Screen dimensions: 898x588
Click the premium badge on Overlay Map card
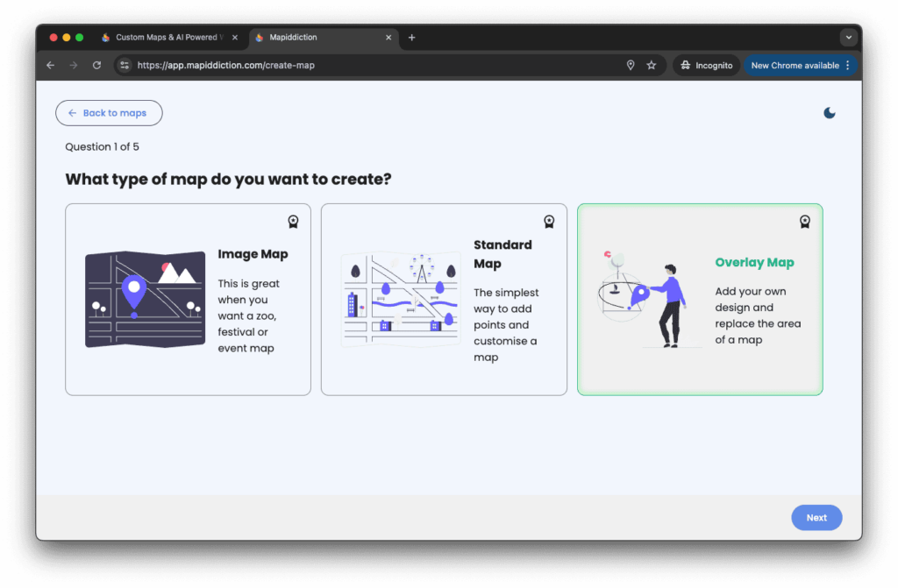point(804,222)
